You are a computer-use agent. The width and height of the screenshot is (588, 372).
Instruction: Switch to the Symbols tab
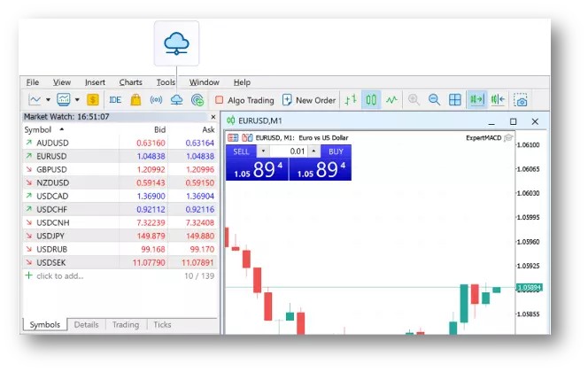pyautogui.click(x=45, y=325)
